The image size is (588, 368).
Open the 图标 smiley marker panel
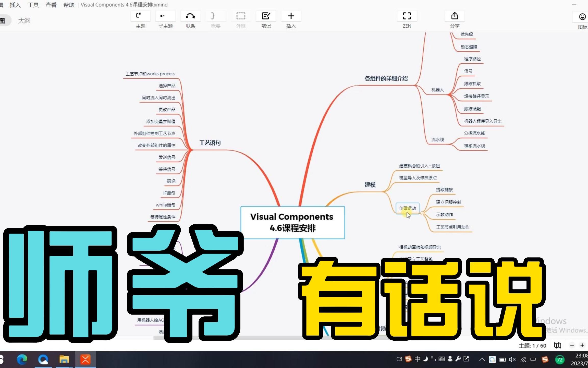click(582, 20)
